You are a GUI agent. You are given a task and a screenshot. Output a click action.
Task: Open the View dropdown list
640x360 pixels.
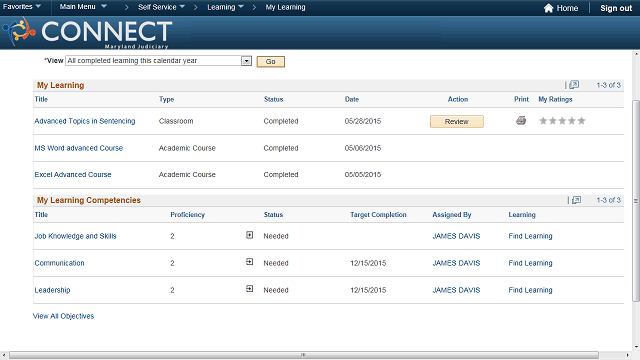pos(246,61)
